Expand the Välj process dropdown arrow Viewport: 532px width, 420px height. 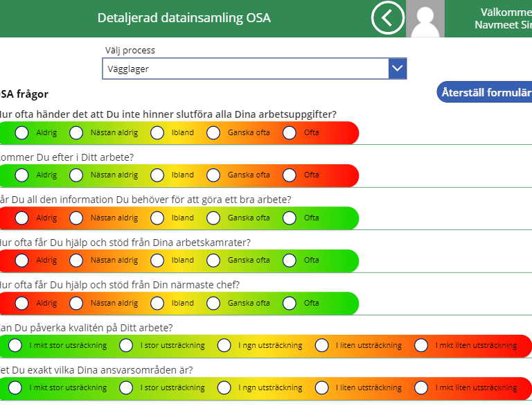pyautogui.click(x=397, y=69)
